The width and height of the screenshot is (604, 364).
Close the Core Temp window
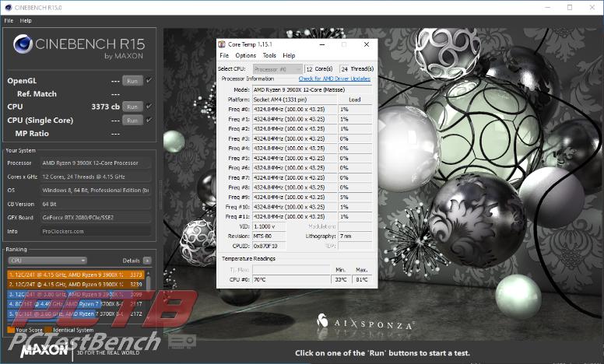pos(367,44)
